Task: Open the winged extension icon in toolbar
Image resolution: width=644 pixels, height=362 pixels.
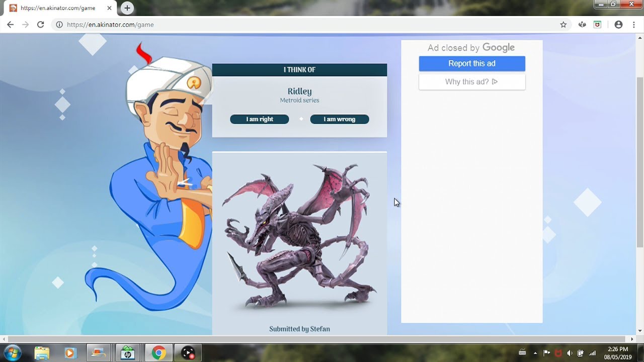Action: point(582,25)
